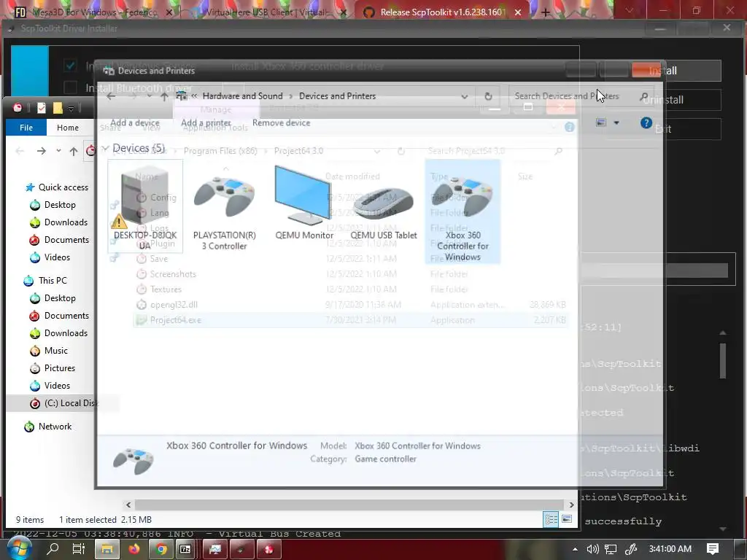The height and width of the screenshot is (560, 747).
Task: Go back in Devices and Printers window
Action: coord(111,96)
